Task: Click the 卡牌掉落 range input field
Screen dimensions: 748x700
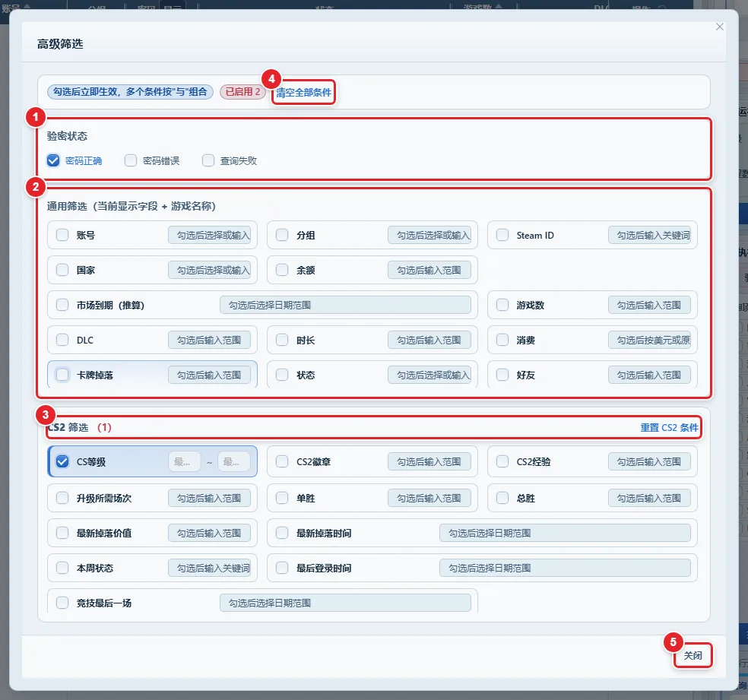Action: point(209,375)
